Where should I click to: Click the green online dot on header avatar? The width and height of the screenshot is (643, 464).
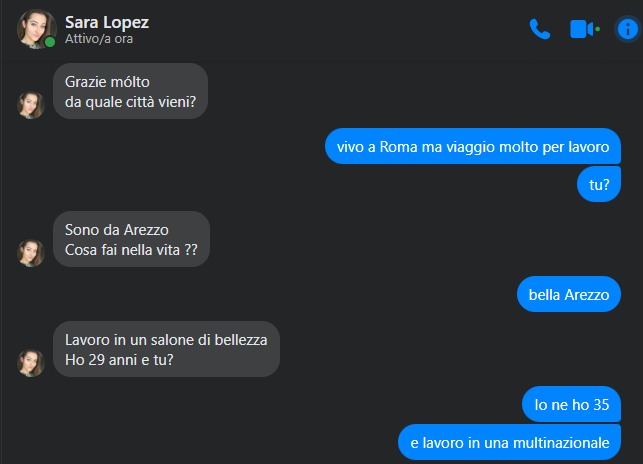click(x=50, y=42)
